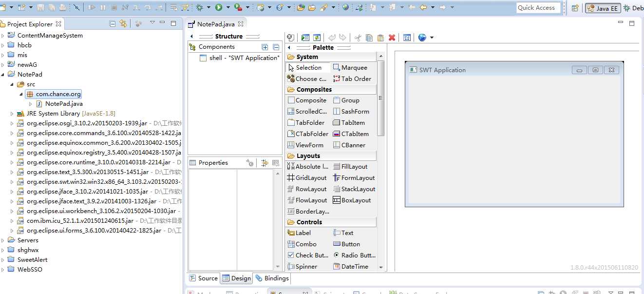644x294 pixels.
Task: Toggle Link with Editor in Project Explorer
Action: click(x=123, y=23)
